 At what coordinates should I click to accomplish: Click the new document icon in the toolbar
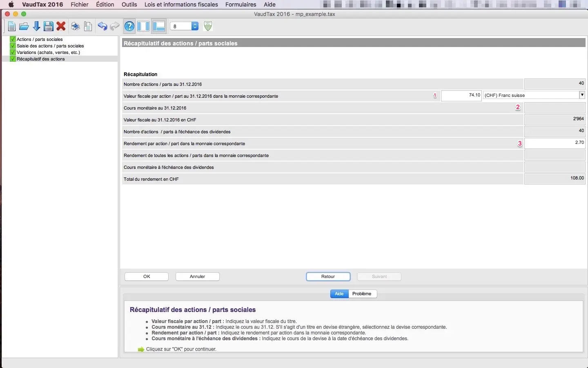12,27
